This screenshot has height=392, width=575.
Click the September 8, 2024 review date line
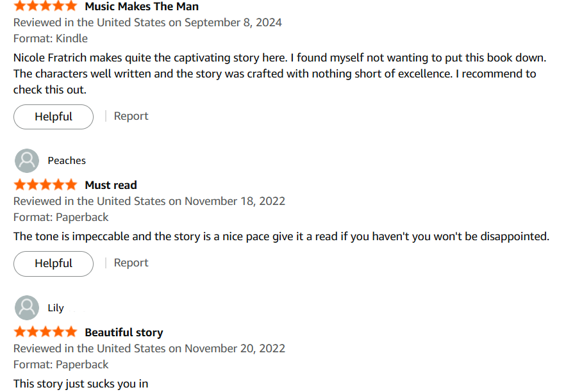tap(147, 22)
